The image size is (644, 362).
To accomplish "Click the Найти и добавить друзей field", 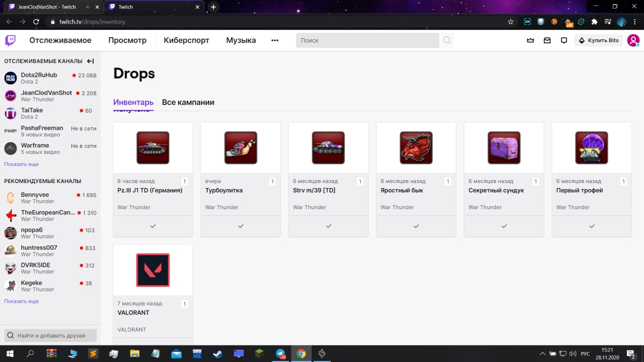I will [x=50, y=335].
